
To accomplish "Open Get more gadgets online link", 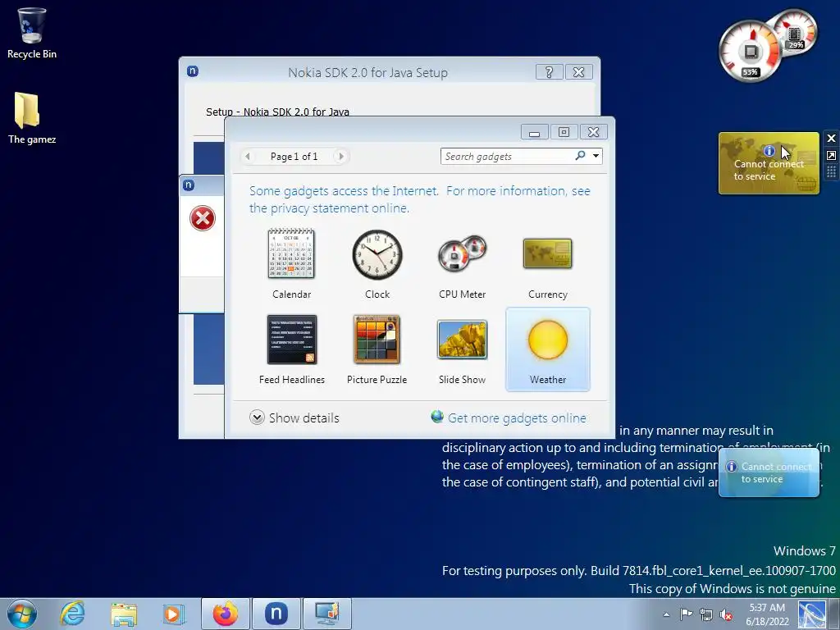I will click(x=509, y=418).
